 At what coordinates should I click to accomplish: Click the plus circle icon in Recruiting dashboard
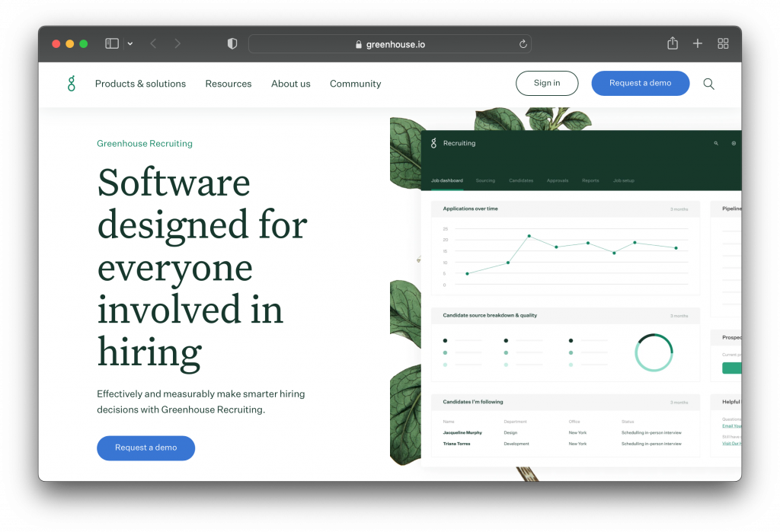734,143
